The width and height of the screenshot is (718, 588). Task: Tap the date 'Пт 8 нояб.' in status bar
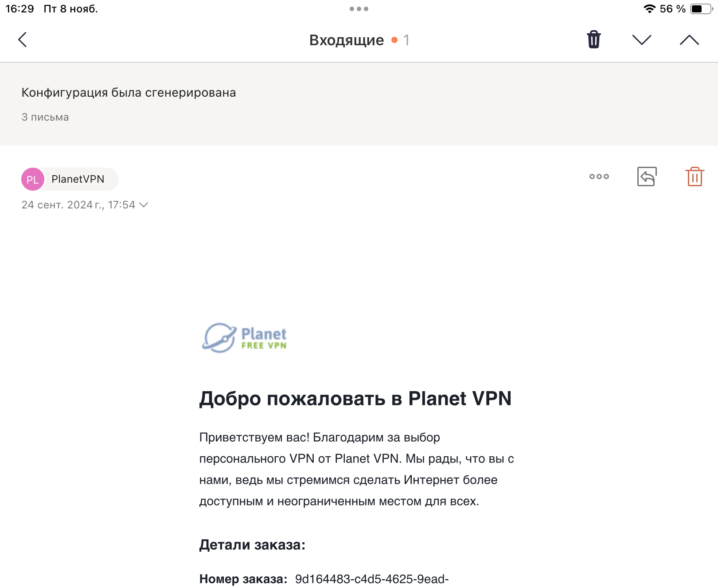71,9
